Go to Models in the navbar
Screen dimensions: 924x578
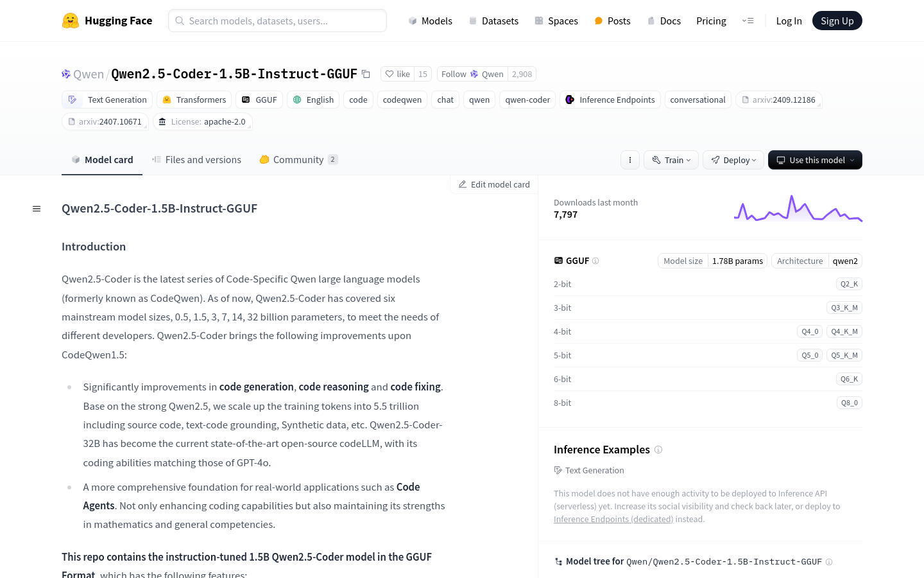pos(430,21)
